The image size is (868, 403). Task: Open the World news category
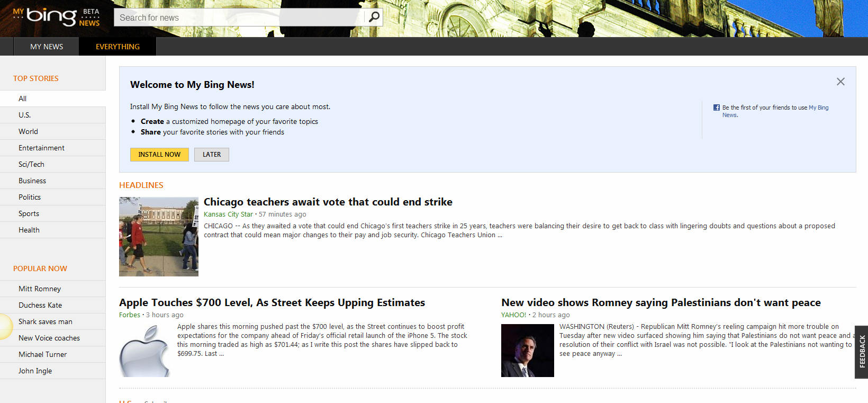pos(53,131)
